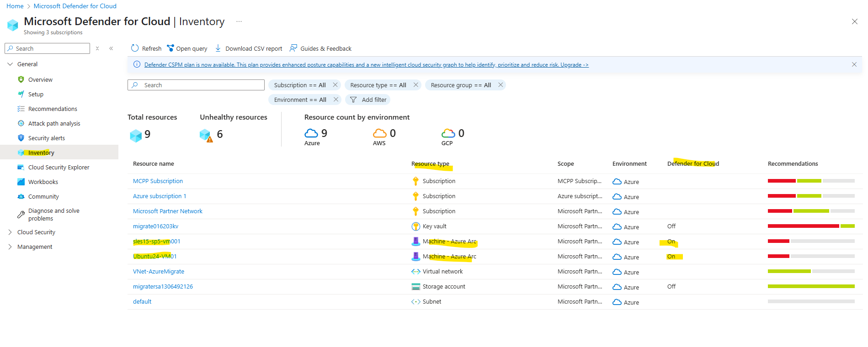The width and height of the screenshot is (868, 347).
Task: Open Microsoft Defender for Cloud breadcrumb
Action: tap(75, 6)
